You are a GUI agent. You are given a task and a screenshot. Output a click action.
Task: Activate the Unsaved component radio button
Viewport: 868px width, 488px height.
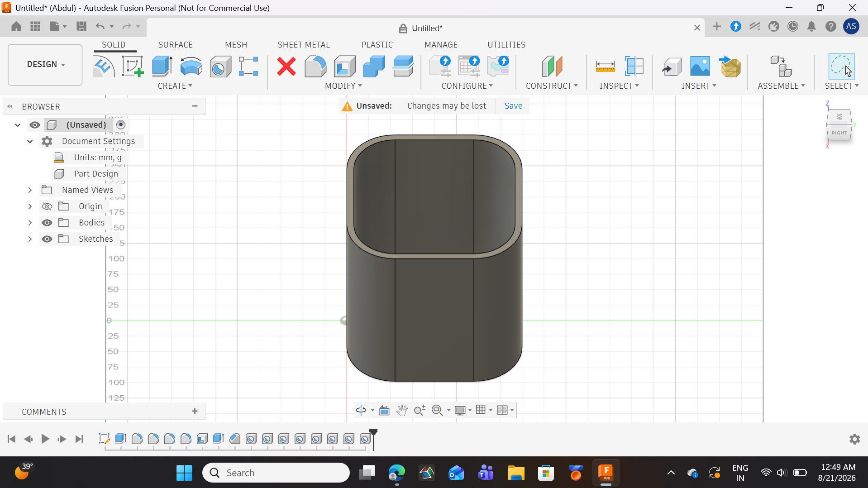(x=121, y=125)
